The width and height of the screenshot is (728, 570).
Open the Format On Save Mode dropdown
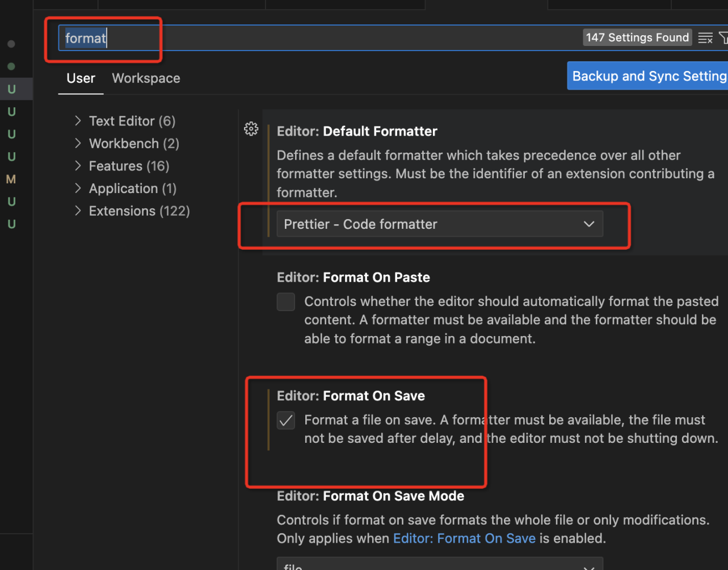[439, 565]
